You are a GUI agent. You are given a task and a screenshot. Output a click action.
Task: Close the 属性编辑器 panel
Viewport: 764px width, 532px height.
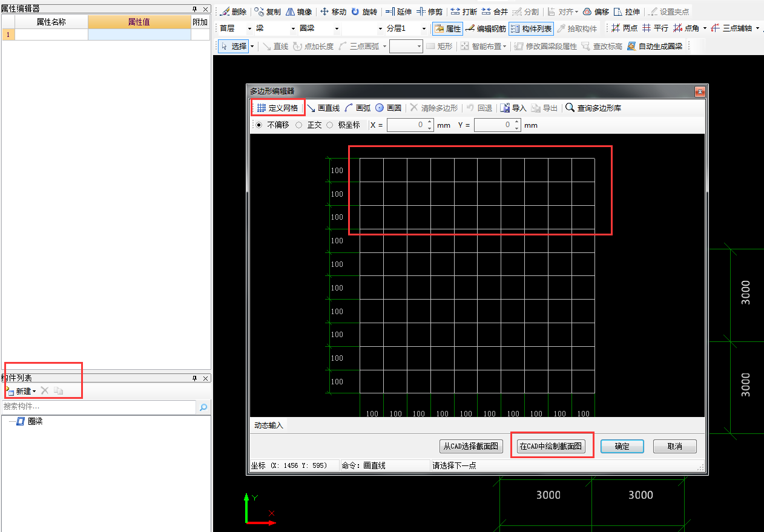(x=205, y=9)
